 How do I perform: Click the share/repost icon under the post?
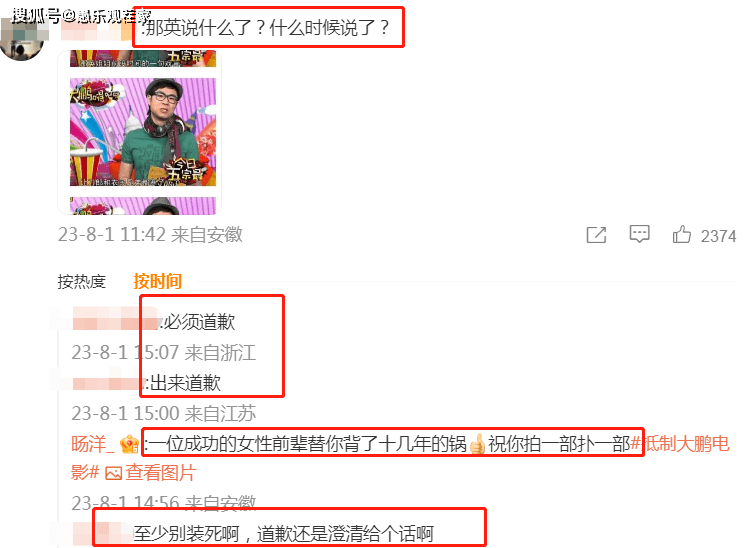point(596,235)
